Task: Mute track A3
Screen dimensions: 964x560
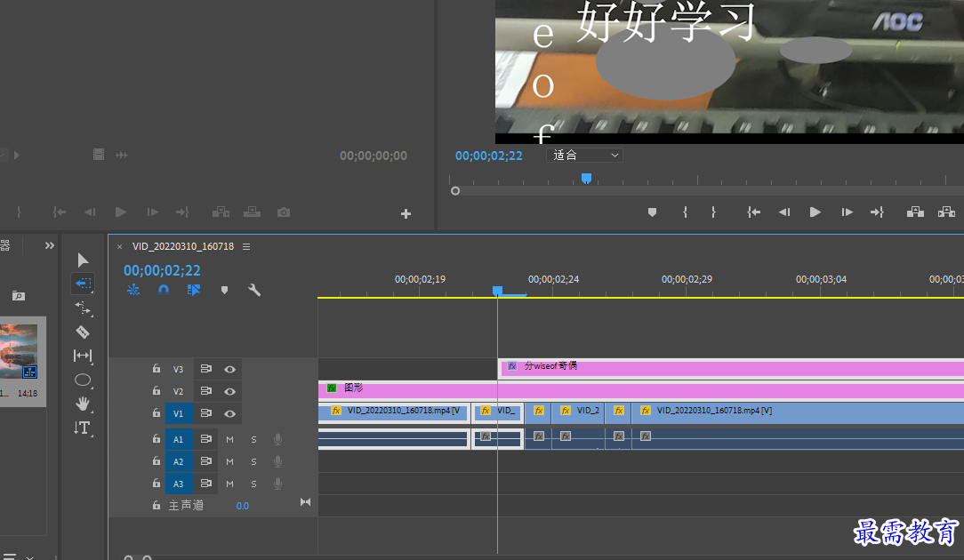Action: coord(230,484)
